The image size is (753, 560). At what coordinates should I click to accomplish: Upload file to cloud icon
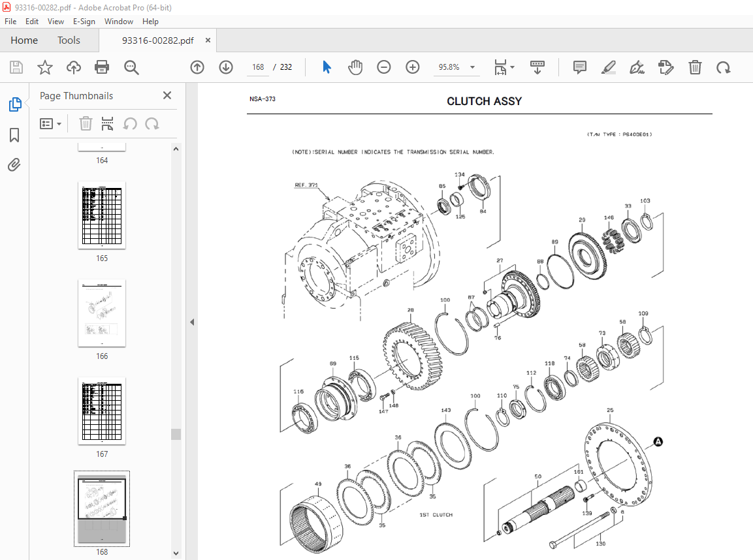[x=74, y=67]
